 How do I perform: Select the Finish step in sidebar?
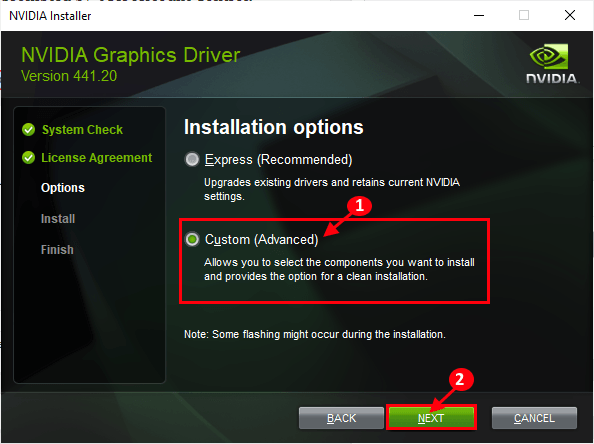coord(57,250)
